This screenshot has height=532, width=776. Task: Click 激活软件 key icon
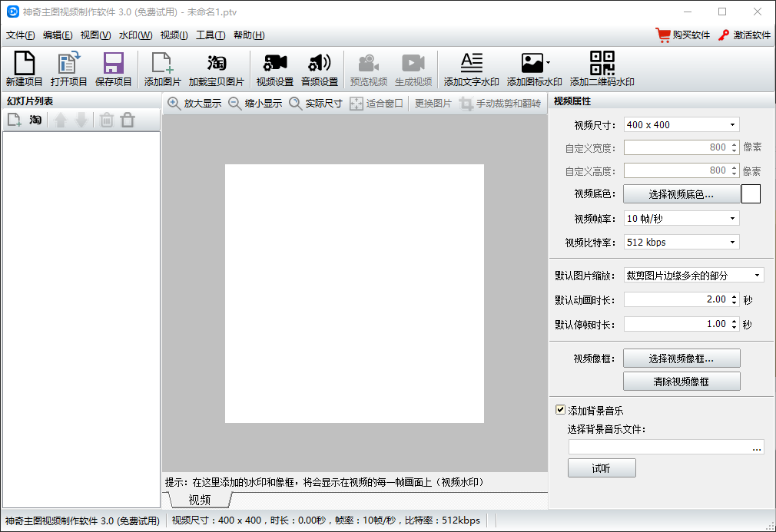coord(744,35)
